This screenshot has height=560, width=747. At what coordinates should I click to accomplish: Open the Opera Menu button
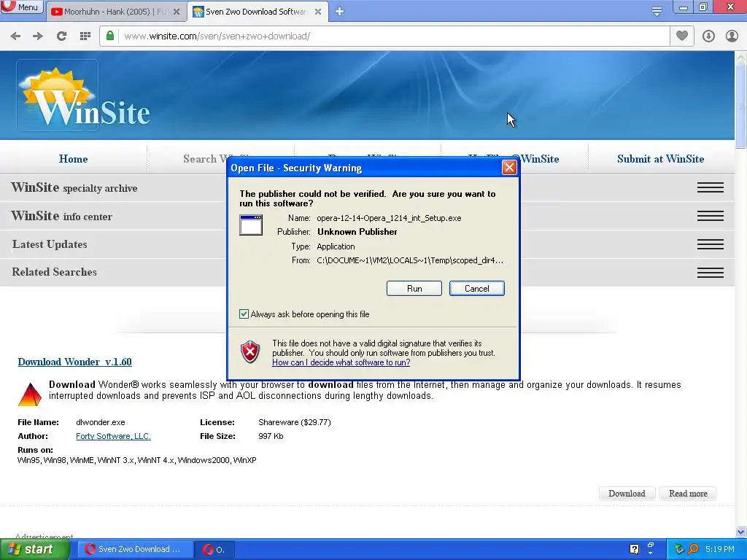click(x=21, y=7)
